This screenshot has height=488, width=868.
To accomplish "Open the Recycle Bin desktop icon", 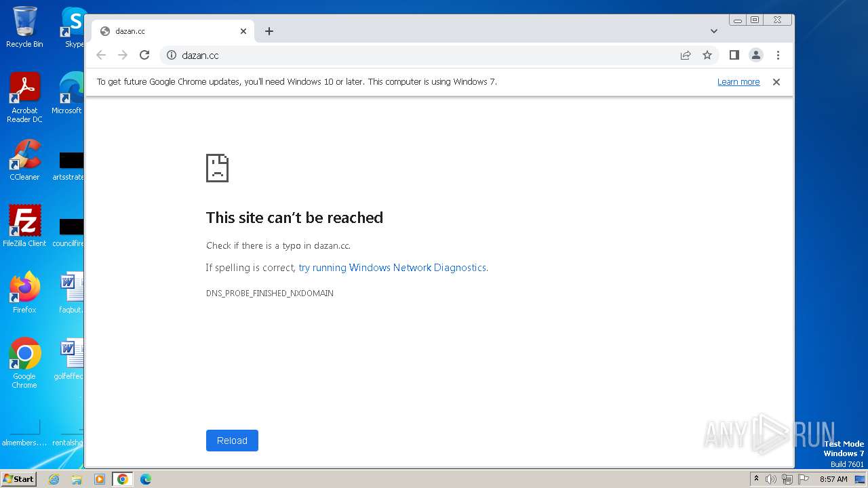I will (24, 27).
